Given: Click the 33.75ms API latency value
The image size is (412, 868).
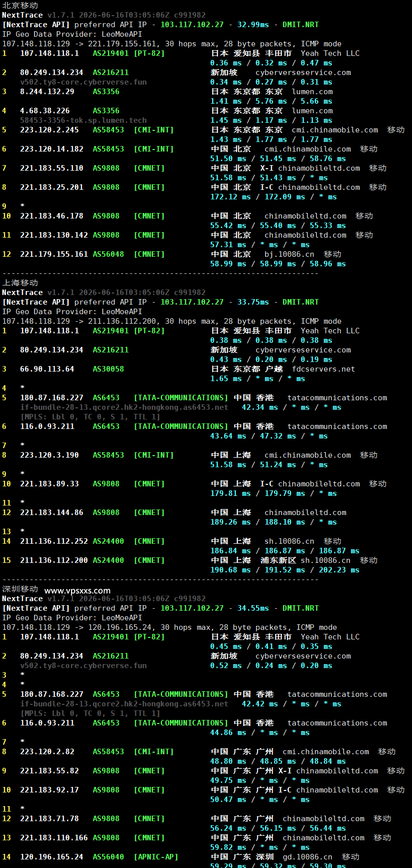Looking at the screenshot, I should [253, 302].
